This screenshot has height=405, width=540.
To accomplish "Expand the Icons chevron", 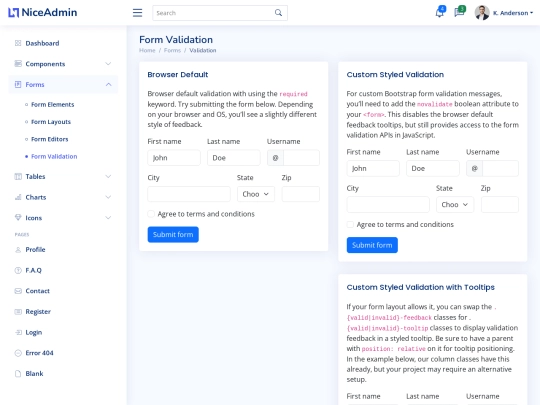I will point(108,218).
